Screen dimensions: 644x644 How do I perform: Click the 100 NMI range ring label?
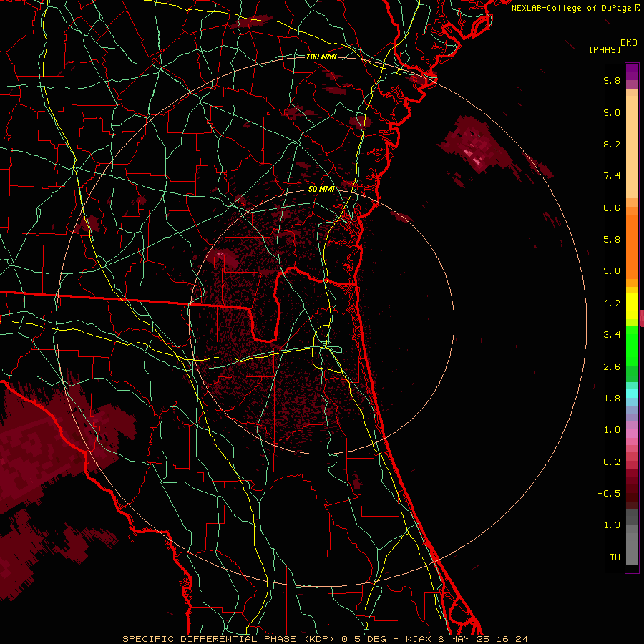pyautogui.click(x=321, y=57)
